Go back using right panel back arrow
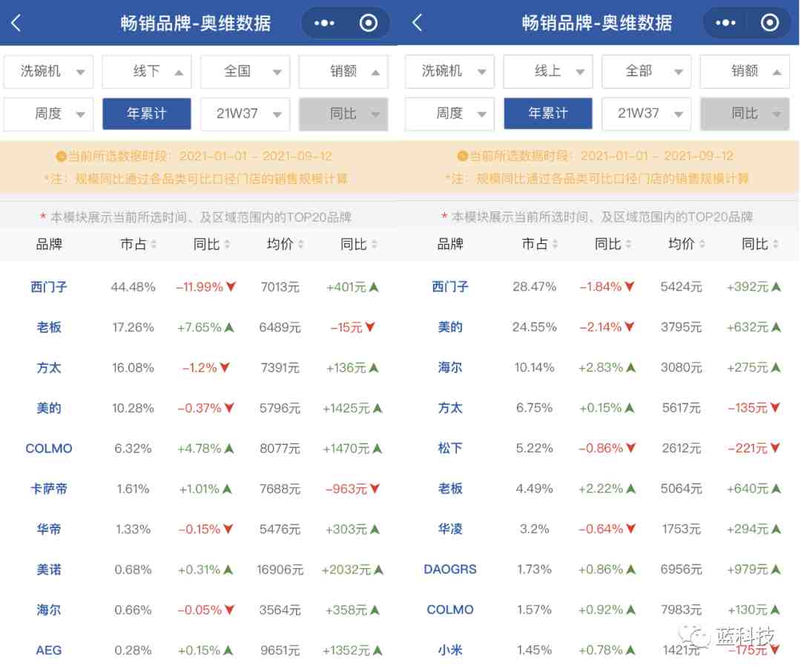The width and height of the screenshot is (801, 672). click(418, 22)
